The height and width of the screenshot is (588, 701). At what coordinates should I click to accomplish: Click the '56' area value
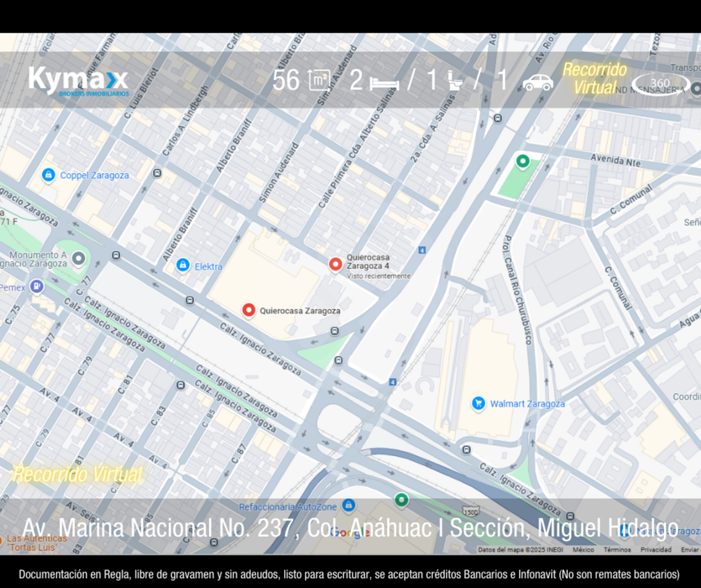click(286, 80)
